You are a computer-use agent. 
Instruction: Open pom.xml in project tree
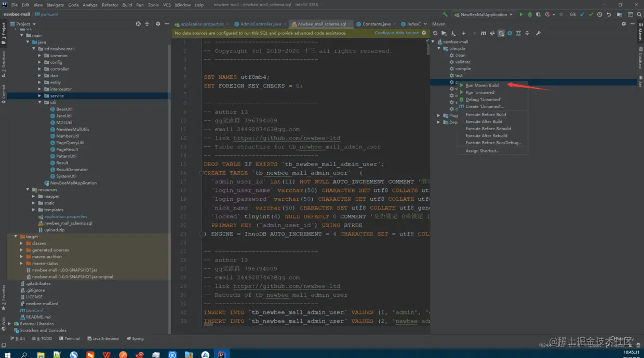point(34,310)
